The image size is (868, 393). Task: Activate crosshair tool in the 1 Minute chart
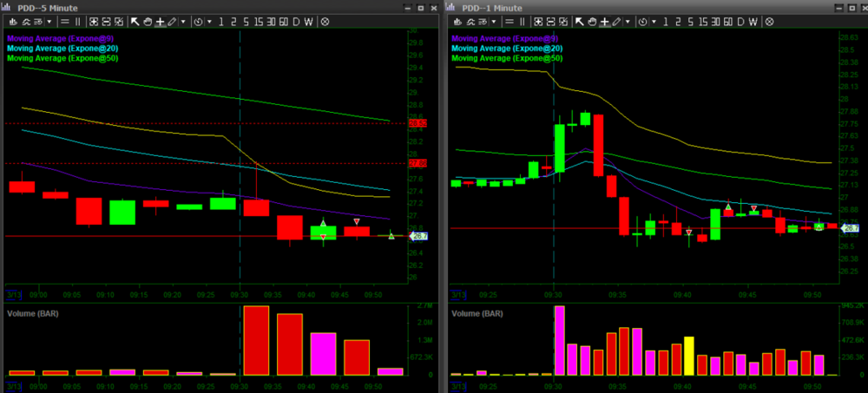604,20
